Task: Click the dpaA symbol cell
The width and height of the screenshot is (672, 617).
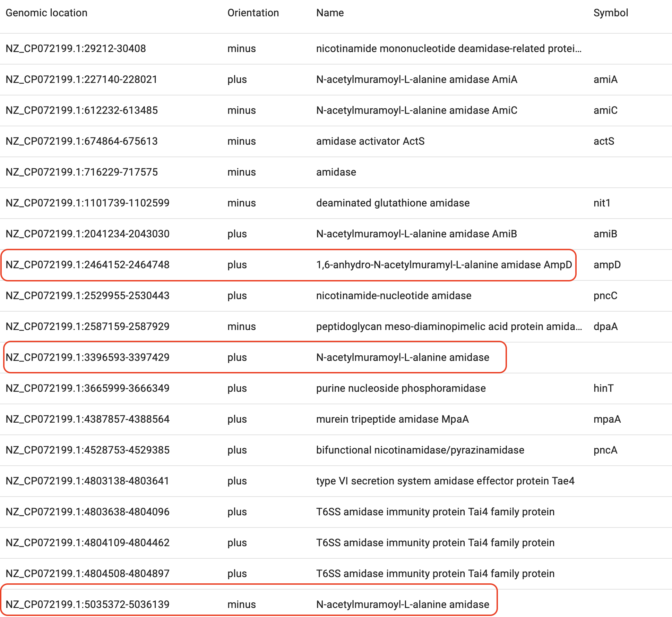Action: [605, 327]
